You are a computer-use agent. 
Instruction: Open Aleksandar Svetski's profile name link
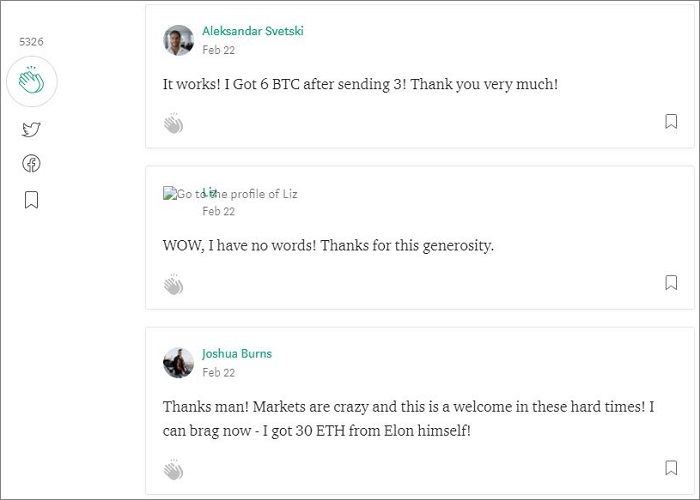click(252, 31)
